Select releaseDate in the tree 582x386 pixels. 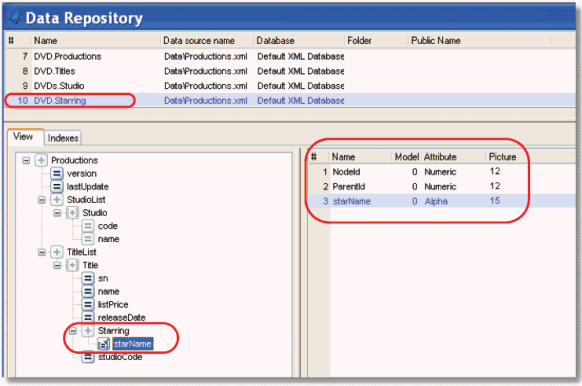click(121, 318)
